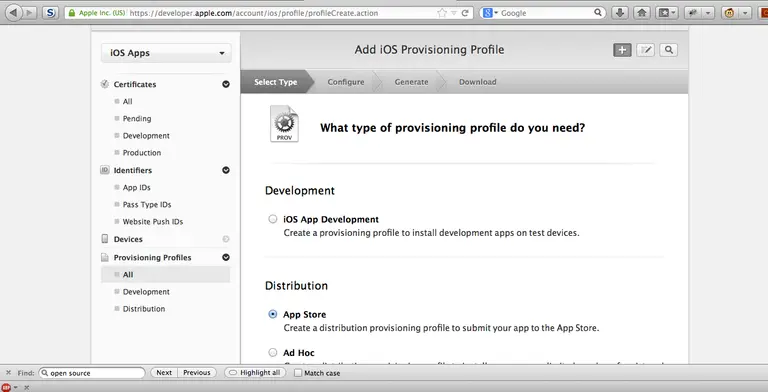This screenshot has height=392, width=768.
Task: Close the add-on bar with the X
Action: [x=26, y=387]
